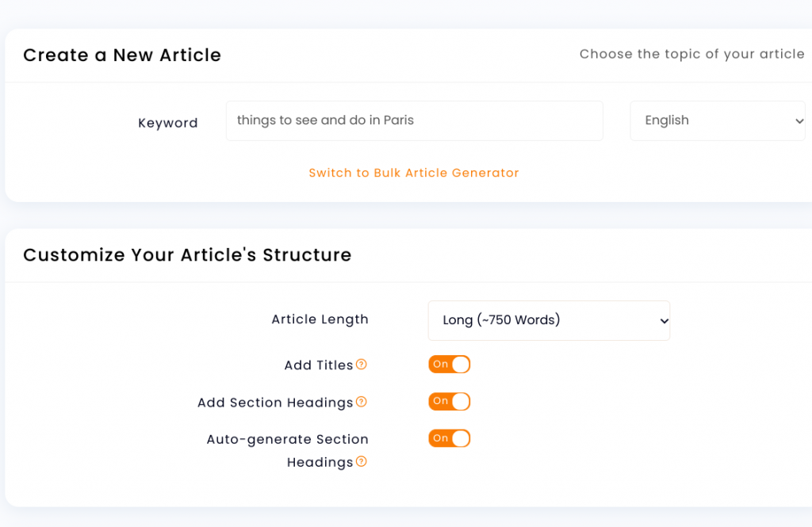Click the Add Titles label text
The height and width of the screenshot is (527, 812).
(319, 365)
